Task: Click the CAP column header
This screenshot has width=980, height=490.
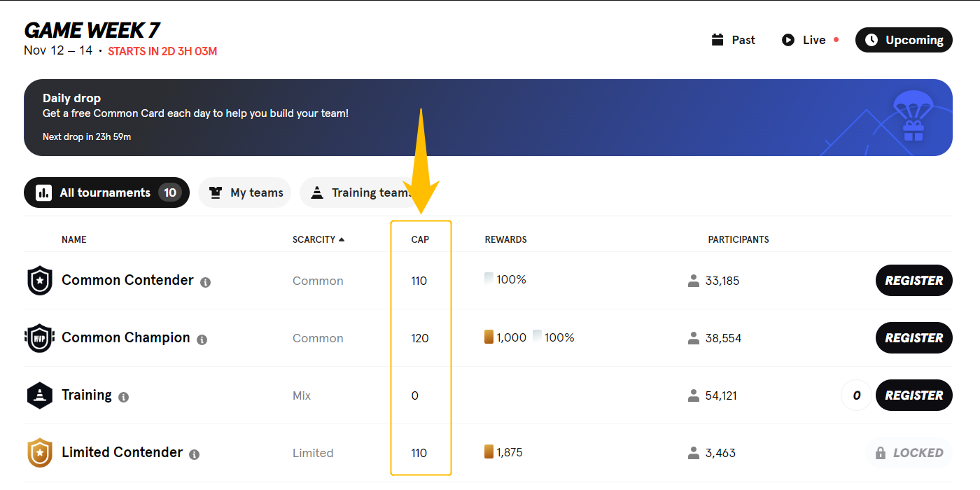Action: click(420, 239)
